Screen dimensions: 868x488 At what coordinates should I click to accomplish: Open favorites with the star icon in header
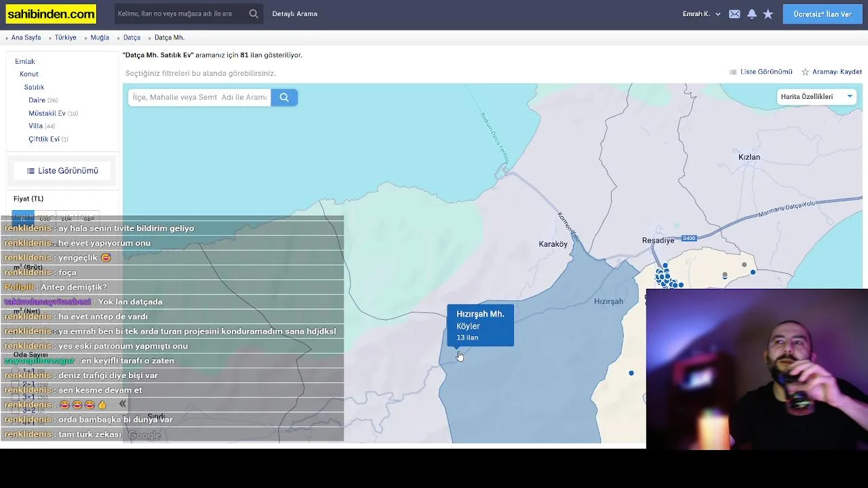click(x=768, y=14)
